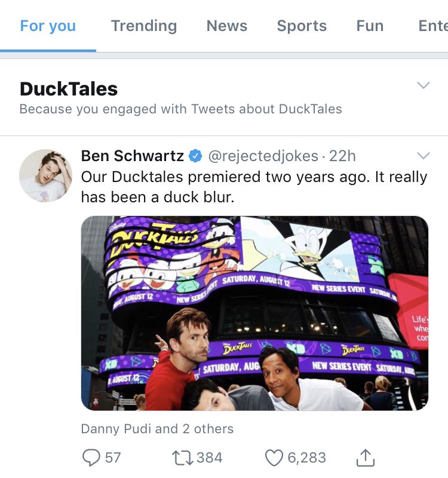Select the Fun tab

point(370,26)
